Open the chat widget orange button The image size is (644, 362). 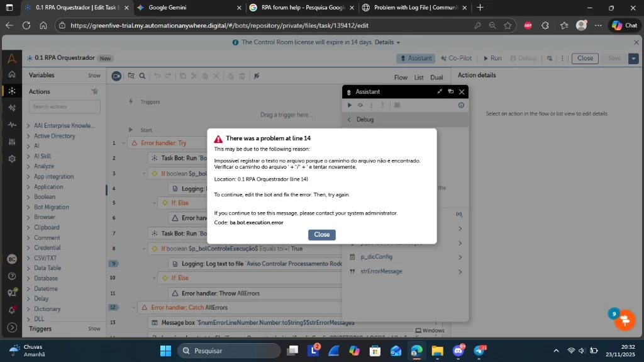[625, 320]
